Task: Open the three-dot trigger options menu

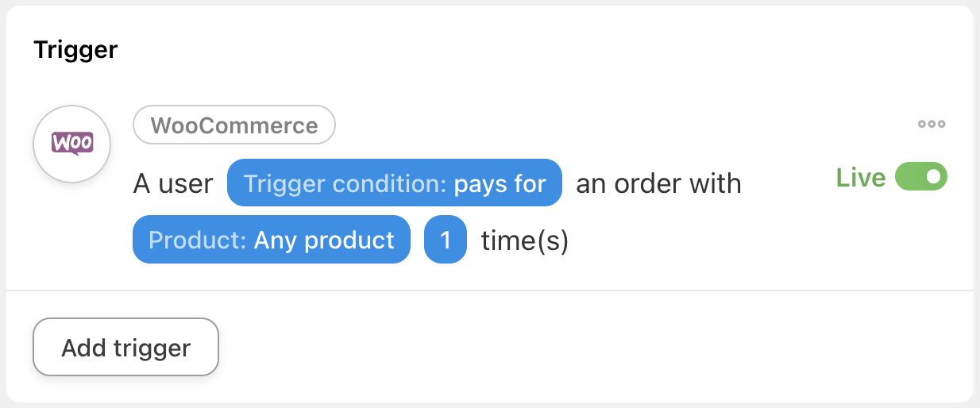Action: (932, 124)
